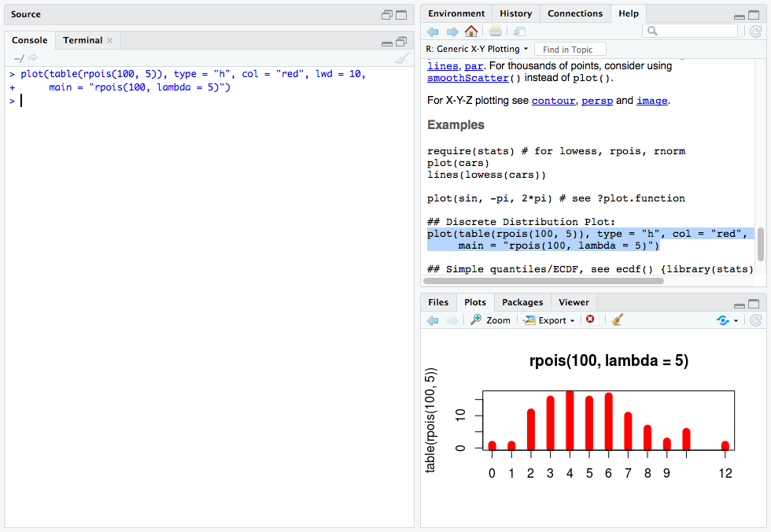Open the publish dropdown arrow in Plots
The image size is (771, 532).
click(736, 320)
